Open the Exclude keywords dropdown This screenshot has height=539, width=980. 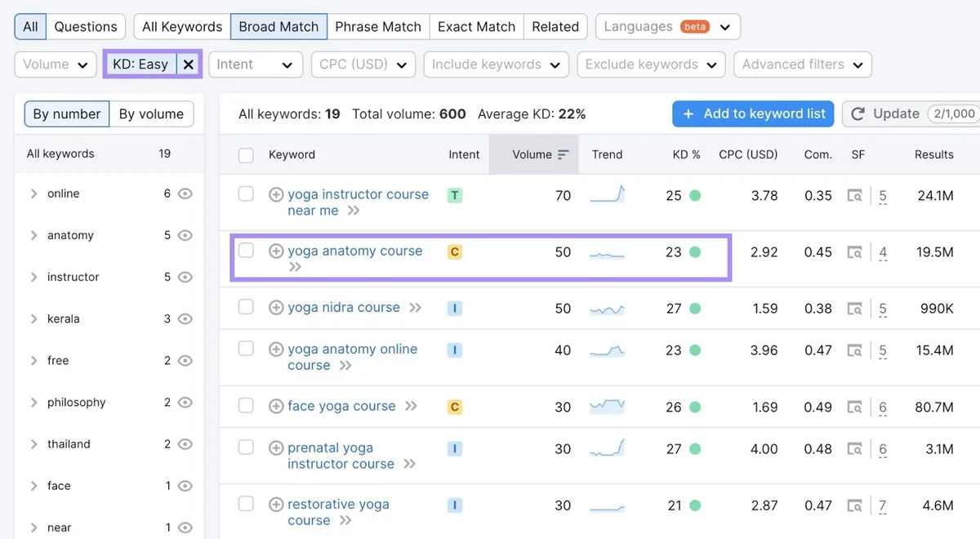click(x=651, y=65)
